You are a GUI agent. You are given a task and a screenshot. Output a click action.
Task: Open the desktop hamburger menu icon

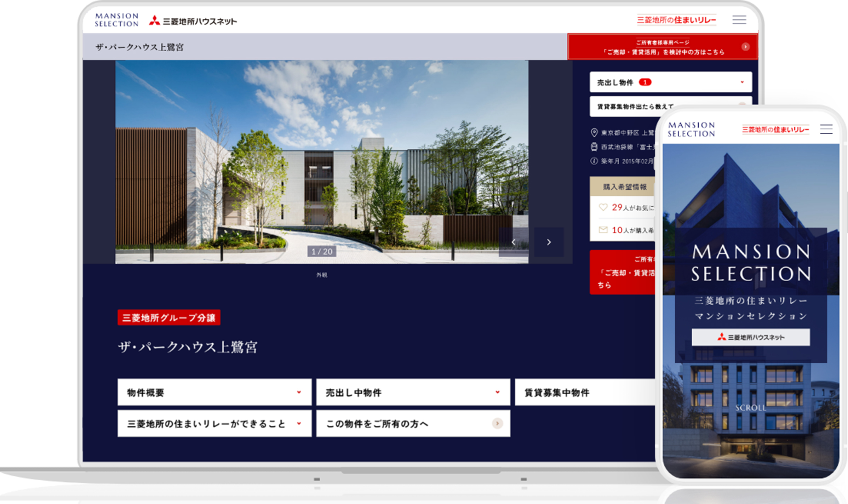tap(739, 19)
